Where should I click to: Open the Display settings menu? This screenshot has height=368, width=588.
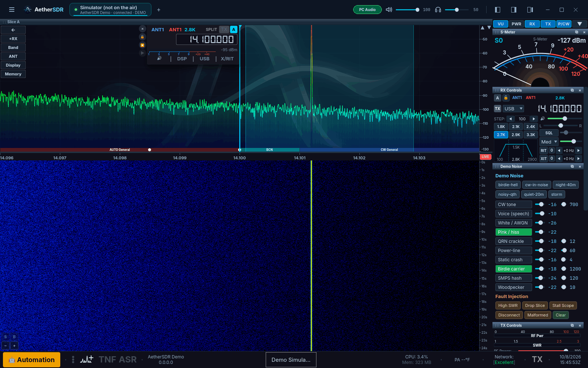[x=13, y=65]
